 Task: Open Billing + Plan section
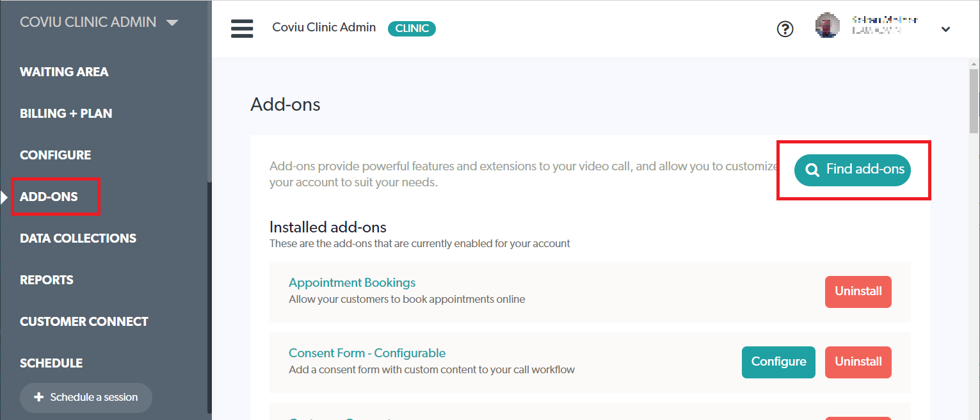coord(66,113)
